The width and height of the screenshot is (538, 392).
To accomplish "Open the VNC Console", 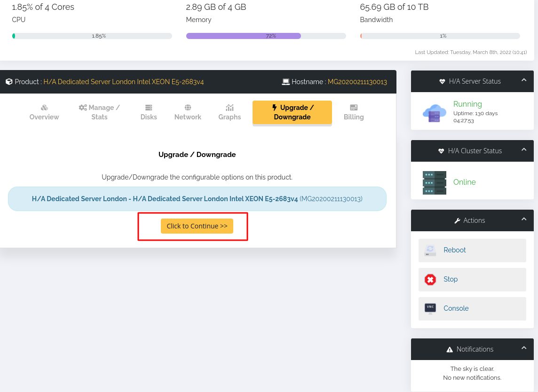I will (472, 309).
